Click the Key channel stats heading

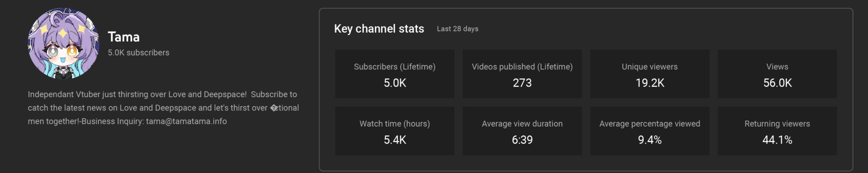[379, 29]
